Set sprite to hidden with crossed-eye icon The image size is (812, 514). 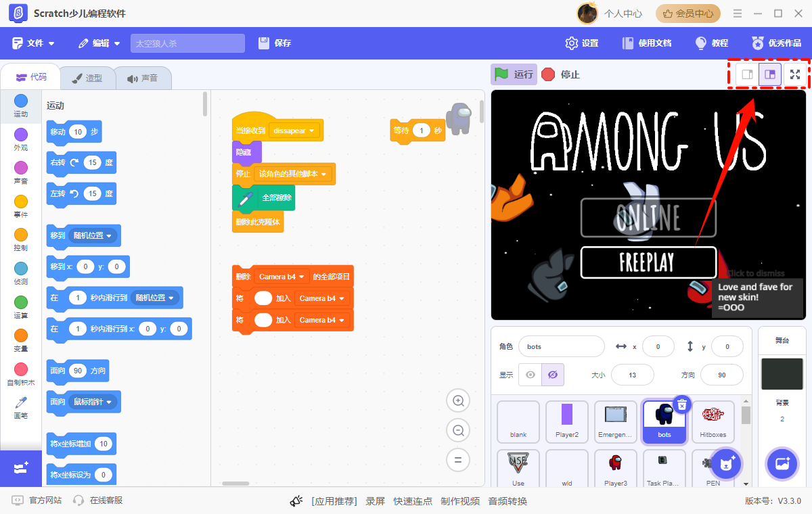point(553,375)
